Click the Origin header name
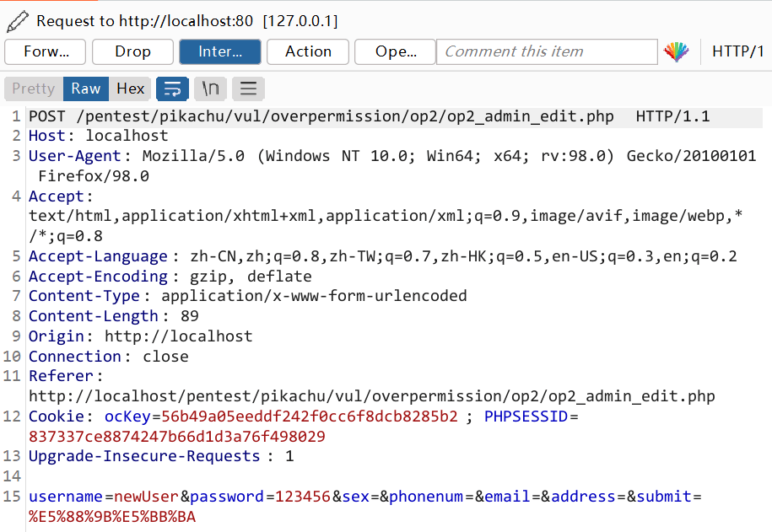This screenshot has height=532, width=772. coord(57,336)
